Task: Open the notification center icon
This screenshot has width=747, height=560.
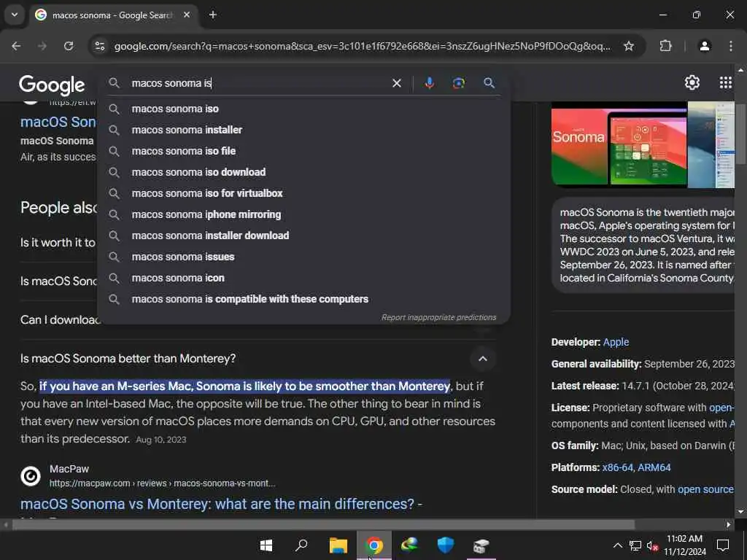Action: [x=723, y=545]
